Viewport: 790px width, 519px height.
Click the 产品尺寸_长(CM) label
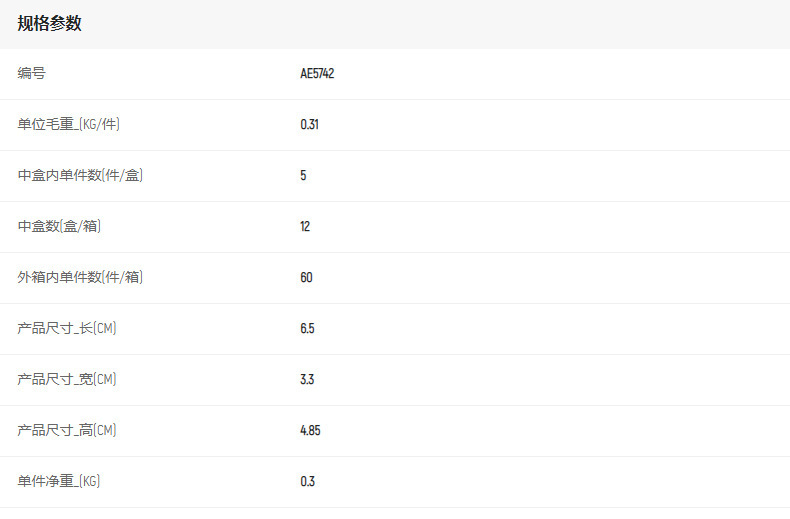[67, 328]
